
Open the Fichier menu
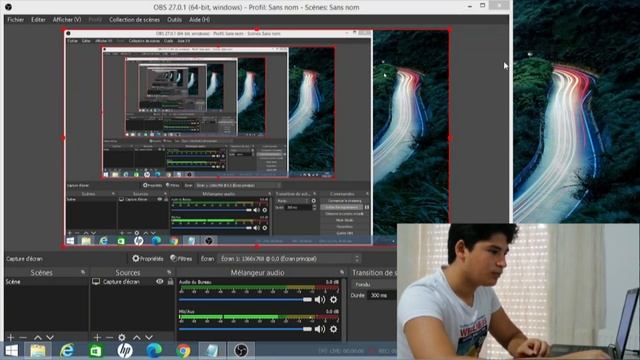click(16, 20)
